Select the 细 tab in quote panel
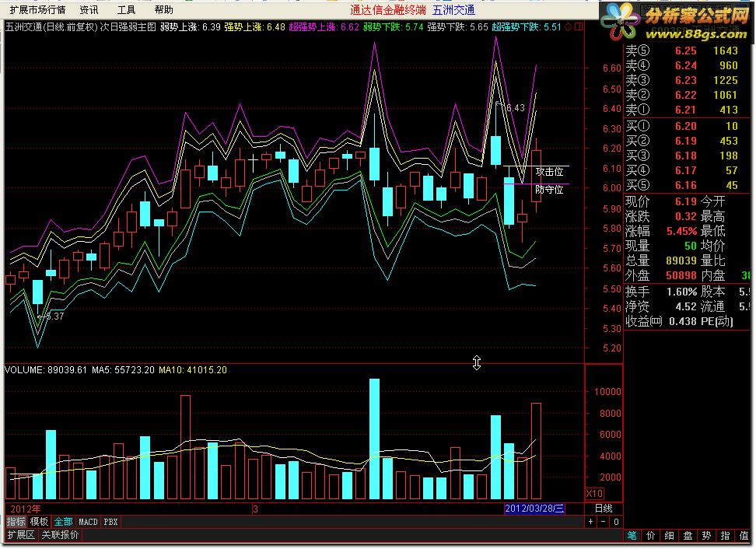 669,536
